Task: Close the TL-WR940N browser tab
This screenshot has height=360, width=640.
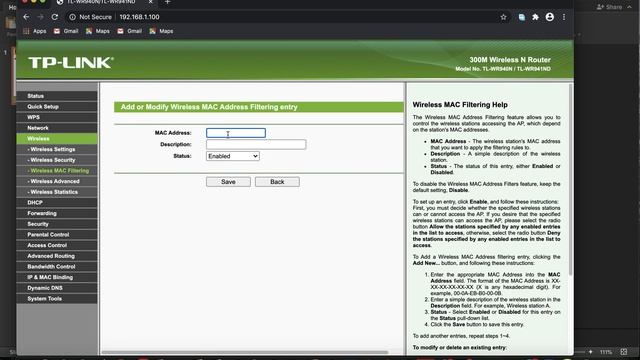Action: pos(150,2)
